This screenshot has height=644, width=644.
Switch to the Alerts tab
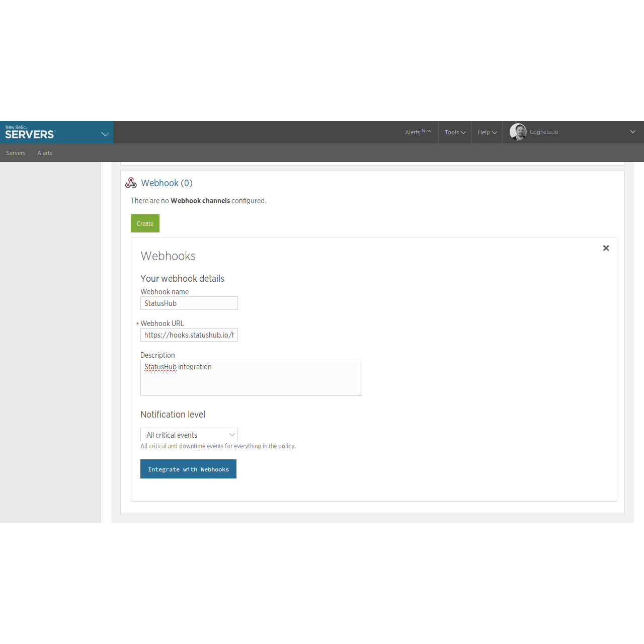click(x=45, y=153)
